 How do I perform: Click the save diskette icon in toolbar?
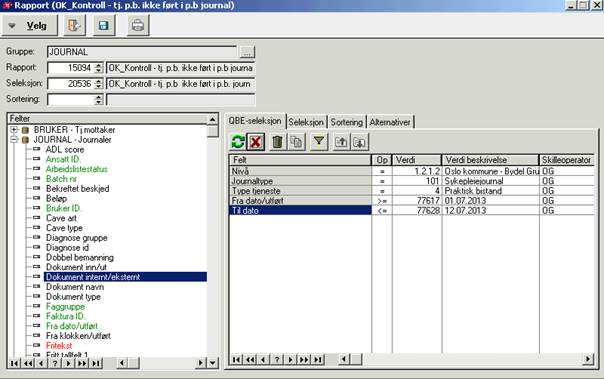[104, 26]
